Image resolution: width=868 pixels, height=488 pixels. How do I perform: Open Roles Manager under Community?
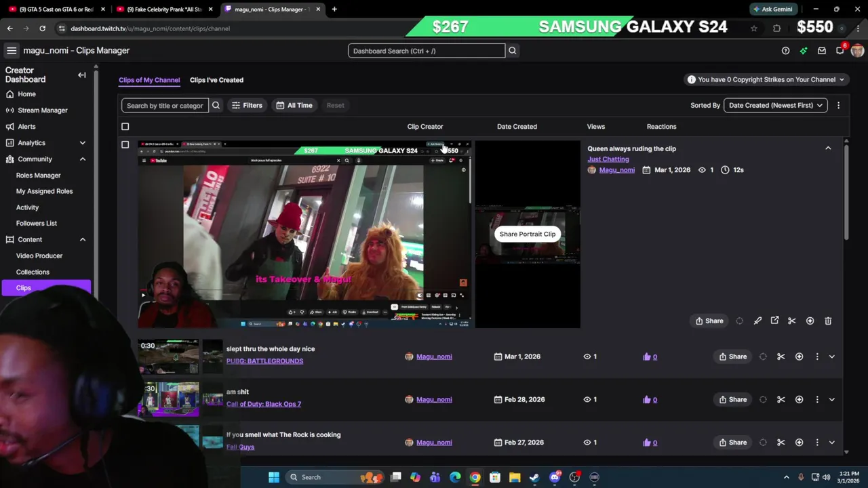[38, 176]
